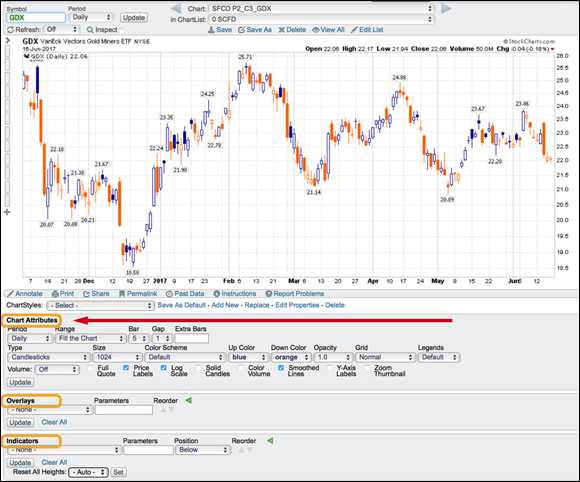Viewport: 580px width, 482px height.
Task: Open the Size 1024 dropdown
Action: (x=117, y=357)
